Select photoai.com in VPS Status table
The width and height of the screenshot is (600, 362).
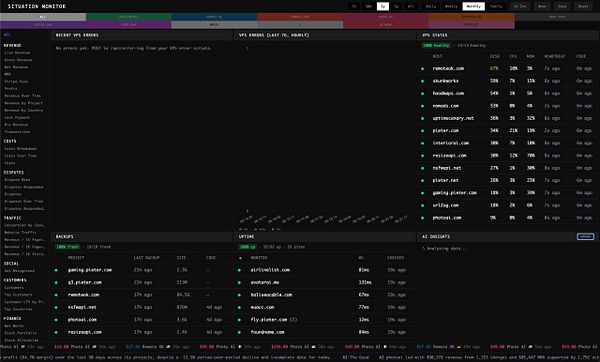point(447,218)
